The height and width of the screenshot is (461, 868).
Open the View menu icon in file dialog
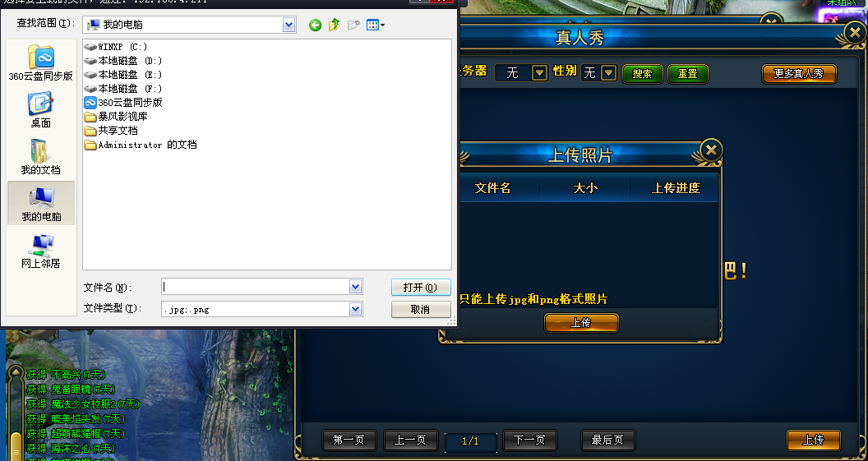click(376, 25)
